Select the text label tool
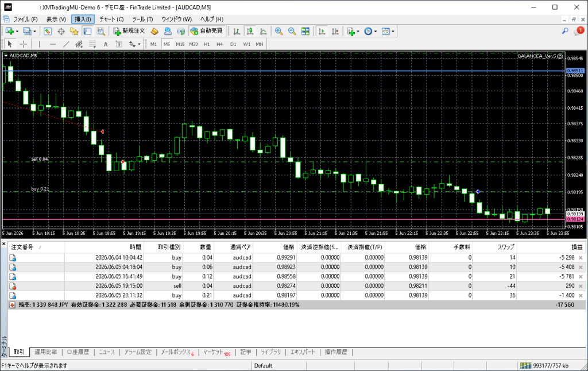This screenshot has height=371, width=588. [118, 44]
